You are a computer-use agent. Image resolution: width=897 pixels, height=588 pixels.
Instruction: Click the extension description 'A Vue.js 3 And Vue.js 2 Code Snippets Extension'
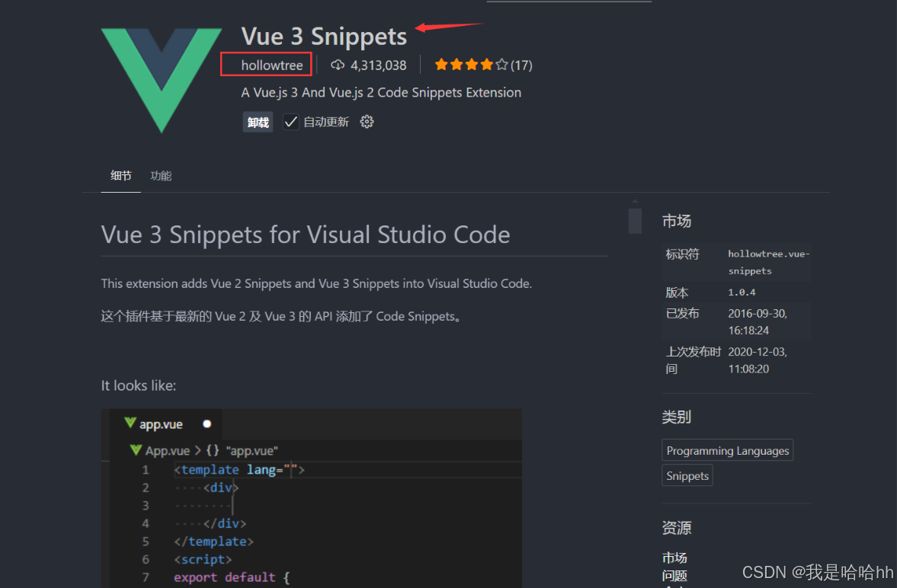(x=381, y=93)
